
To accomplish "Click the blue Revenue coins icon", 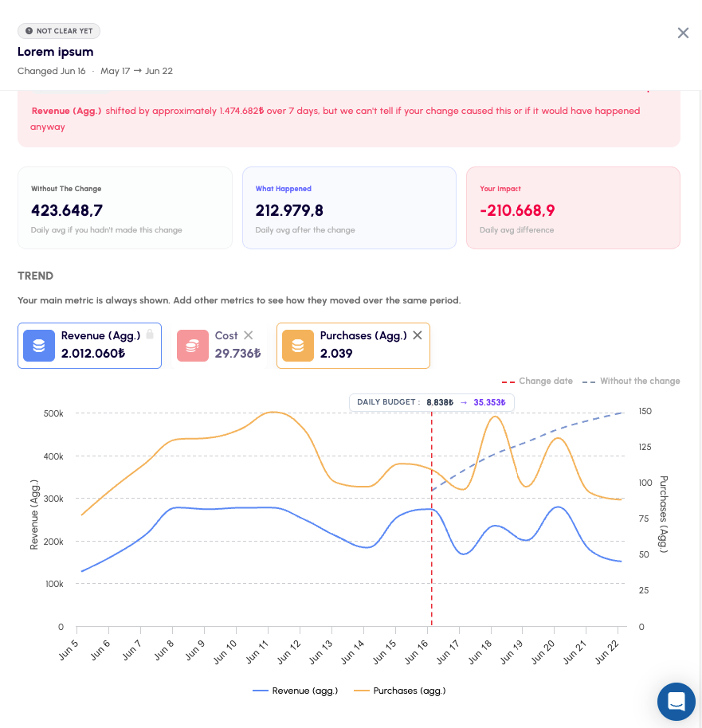I will 39,346.
